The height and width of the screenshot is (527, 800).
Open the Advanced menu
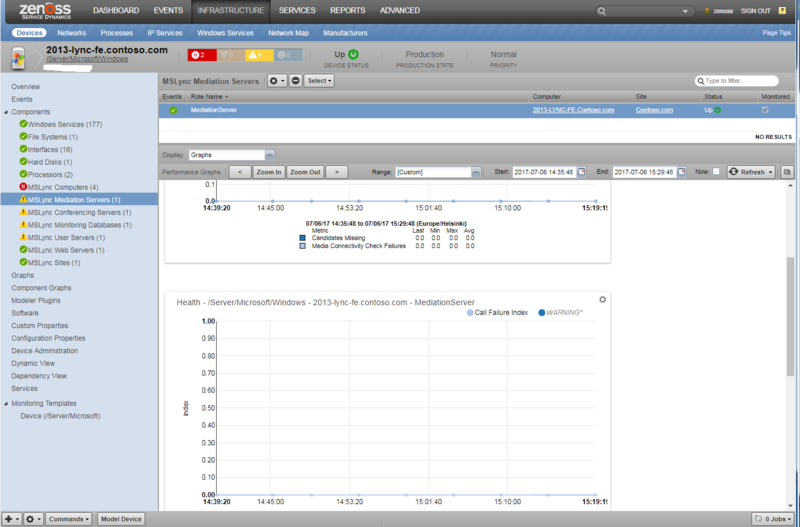[400, 10]
